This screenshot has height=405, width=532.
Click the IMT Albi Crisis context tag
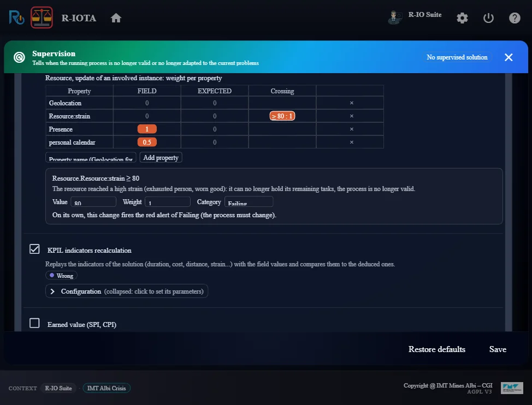pyautogui.click(x=107, y=388)
